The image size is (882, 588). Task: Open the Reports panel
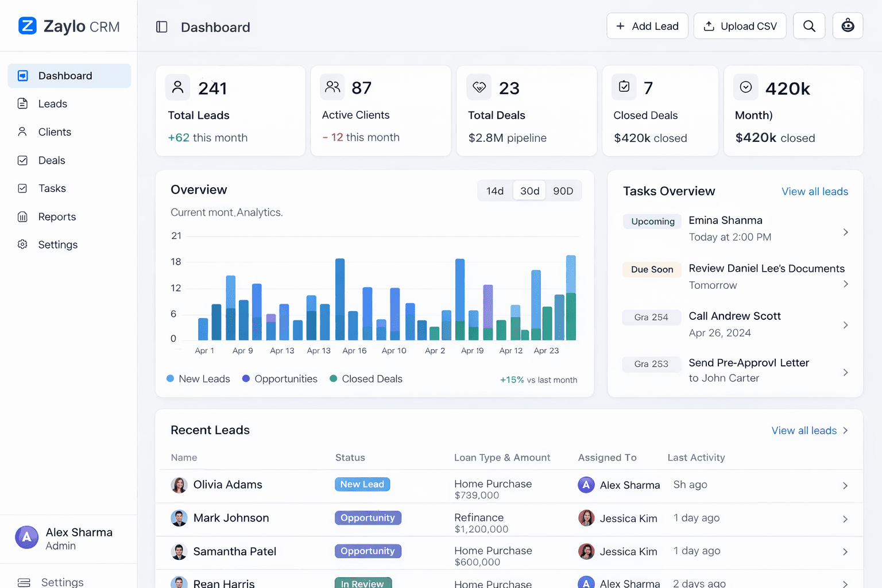[56, 216]
